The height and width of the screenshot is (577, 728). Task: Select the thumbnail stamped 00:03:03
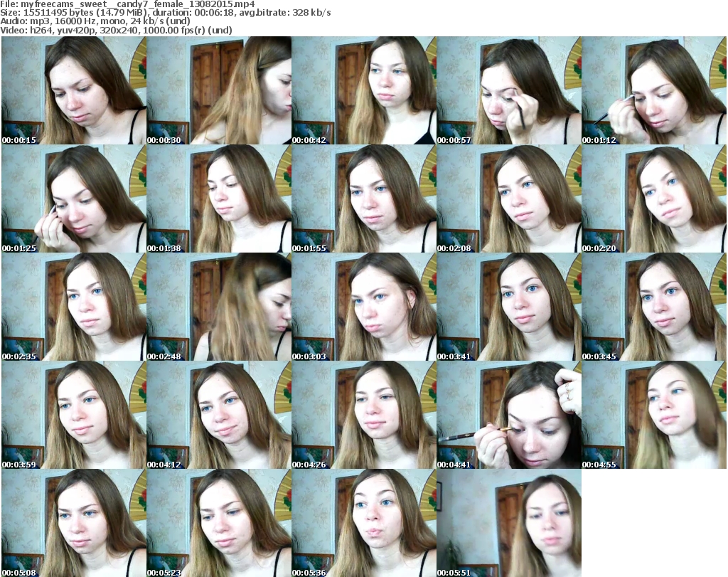(364, 307)
